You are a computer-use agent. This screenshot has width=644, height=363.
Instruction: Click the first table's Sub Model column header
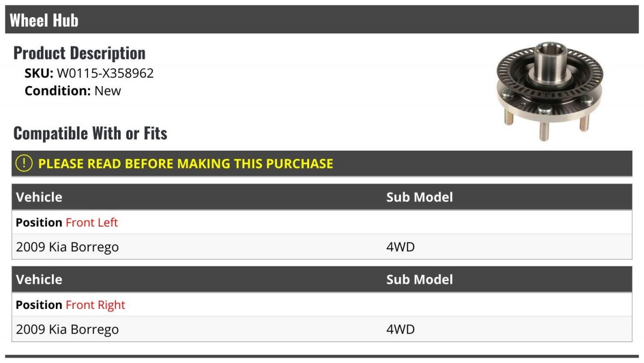click(420, 197)
